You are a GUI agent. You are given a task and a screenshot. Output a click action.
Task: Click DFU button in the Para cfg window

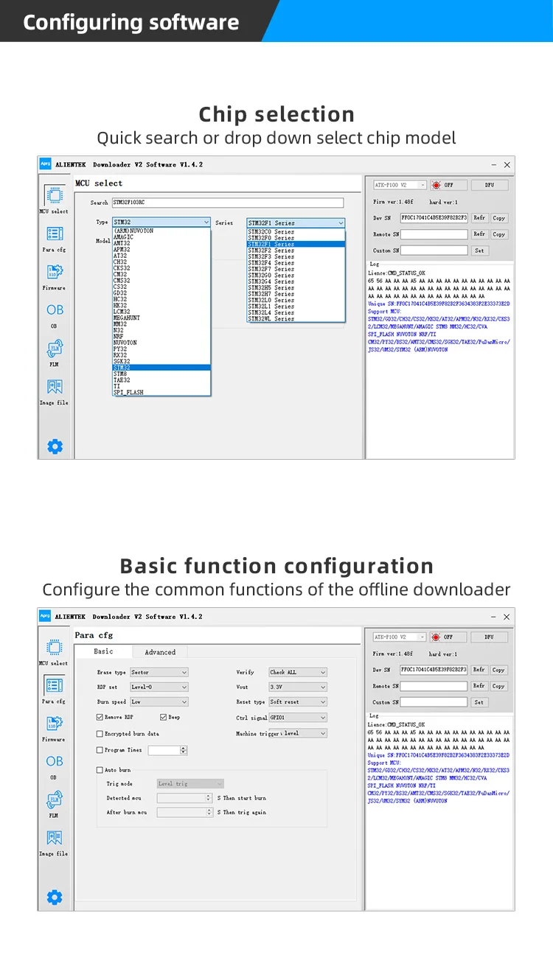click(x=489, y=637)
